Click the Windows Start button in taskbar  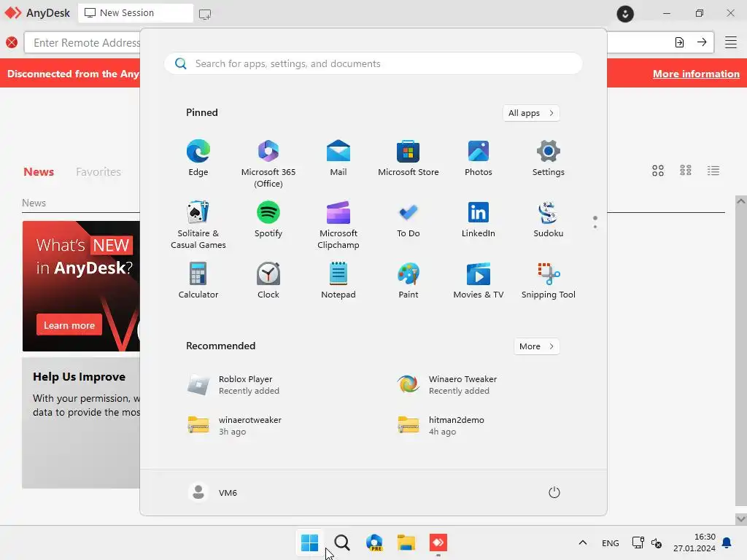pos(309,542)
